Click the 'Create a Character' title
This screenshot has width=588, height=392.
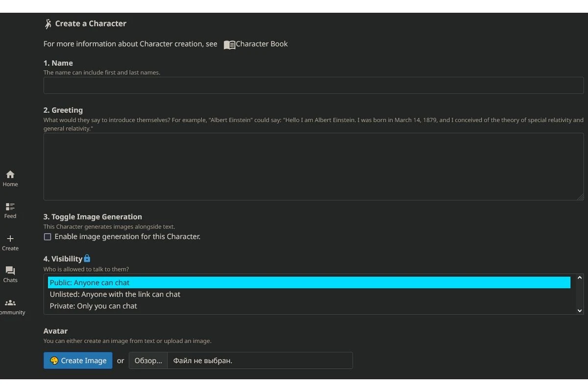91,24
